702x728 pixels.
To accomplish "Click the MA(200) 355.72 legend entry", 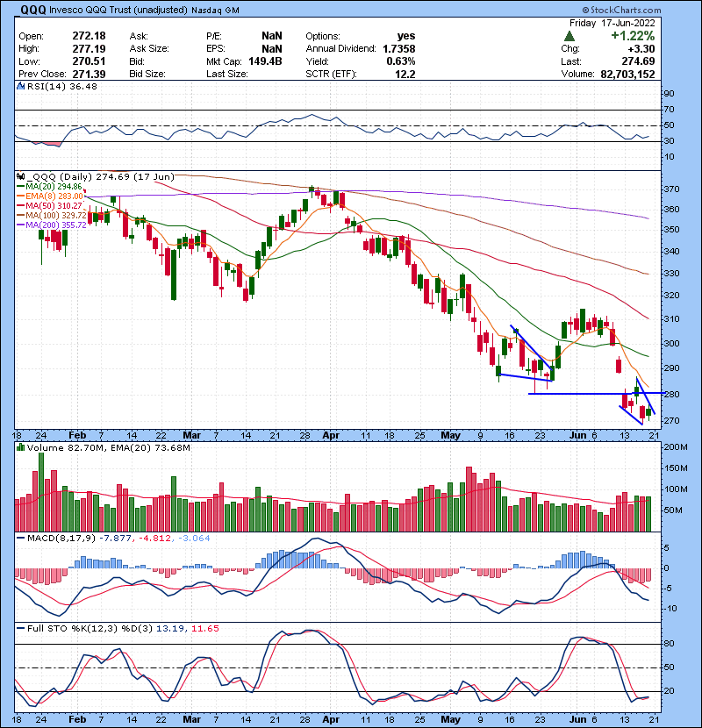I will click(56, 225).
